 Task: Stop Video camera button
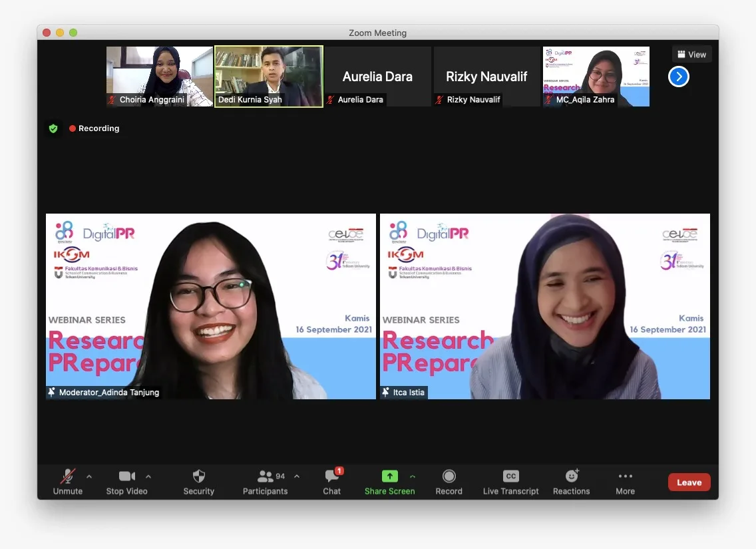point(127,482)
